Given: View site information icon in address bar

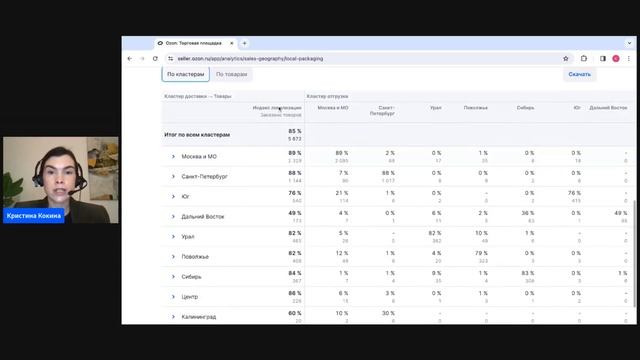Looking at the screenshot, I should [171, 59].
